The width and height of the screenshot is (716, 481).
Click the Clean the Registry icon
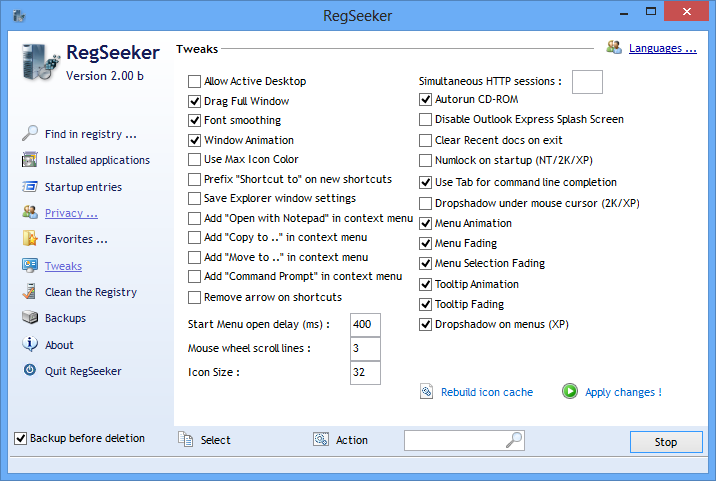(x=29, y=292)
